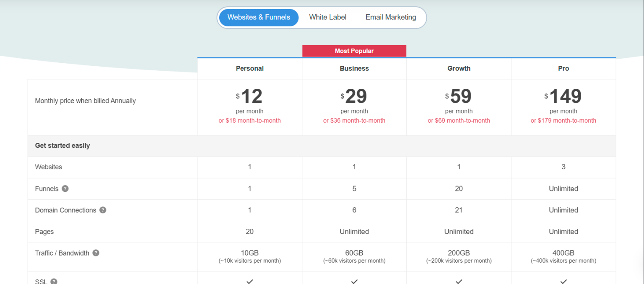The image size is (644, 284).
Task: Click the Most Popular banner
Action: pos(354,50)
